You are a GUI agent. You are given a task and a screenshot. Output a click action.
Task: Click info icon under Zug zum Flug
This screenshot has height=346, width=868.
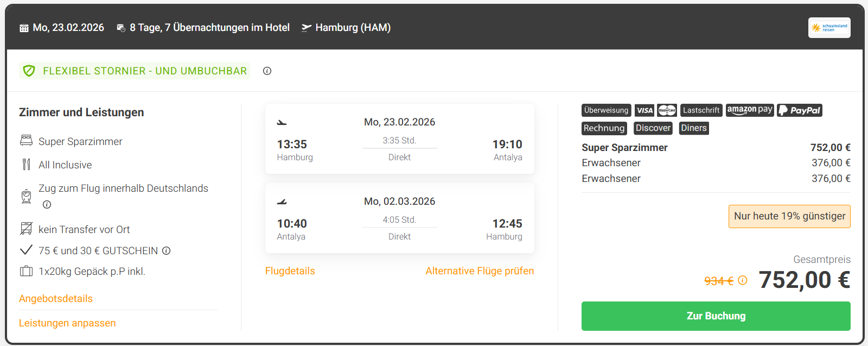(47, 205)
